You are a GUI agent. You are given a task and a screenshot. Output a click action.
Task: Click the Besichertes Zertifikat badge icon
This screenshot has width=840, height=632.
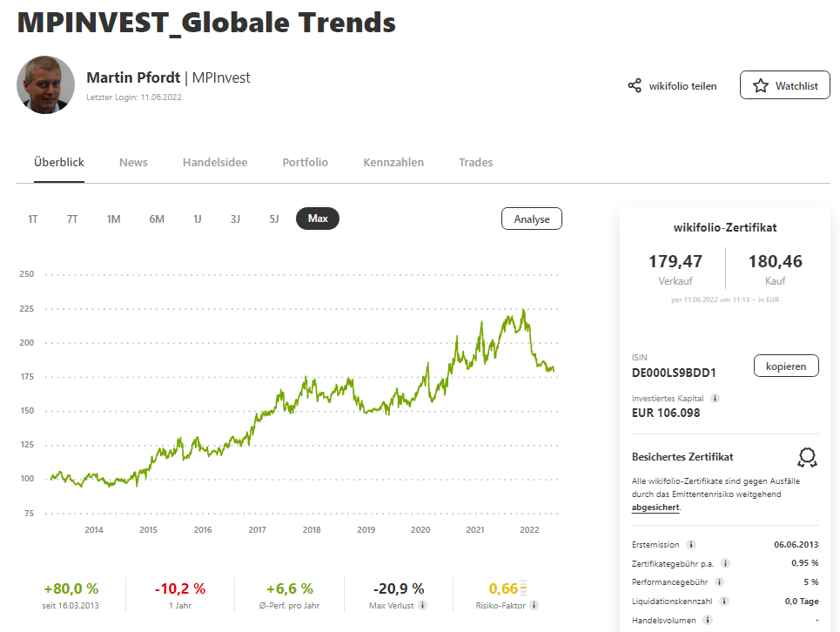[807, 458]
